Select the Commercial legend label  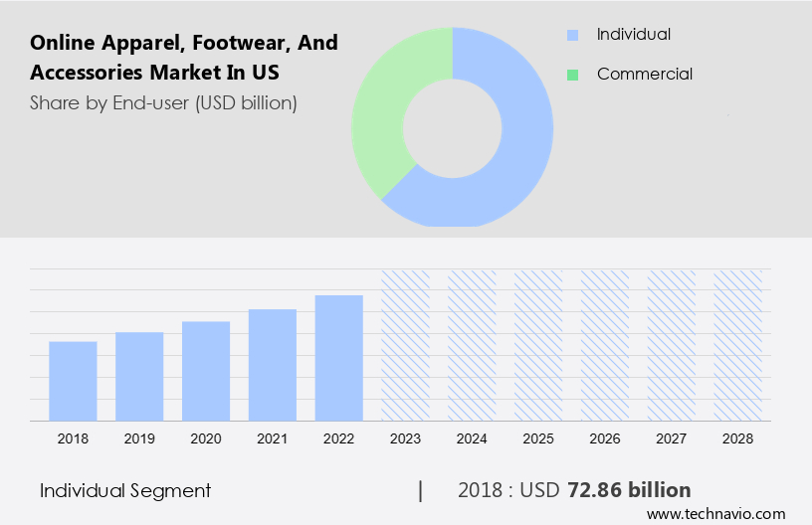click(644, 75)
